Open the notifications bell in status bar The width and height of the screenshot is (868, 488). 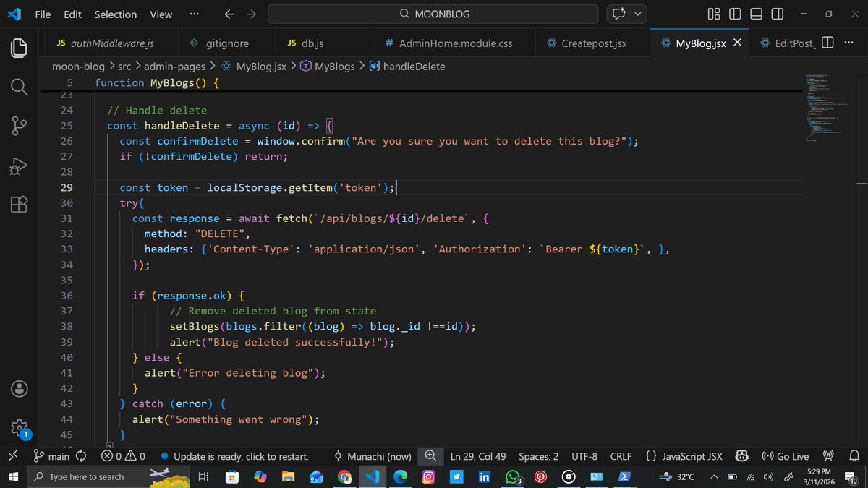click(x=854, y=456)
